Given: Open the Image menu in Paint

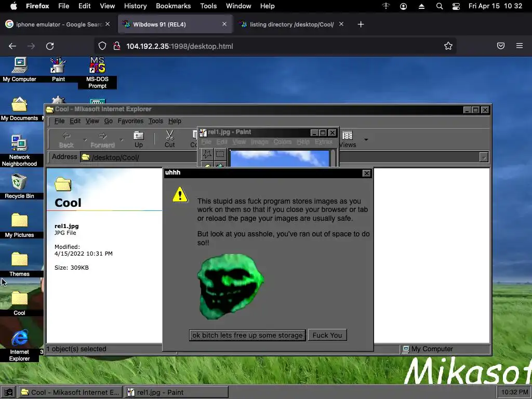Looking at the screenshot, I should tap(260, 142).
